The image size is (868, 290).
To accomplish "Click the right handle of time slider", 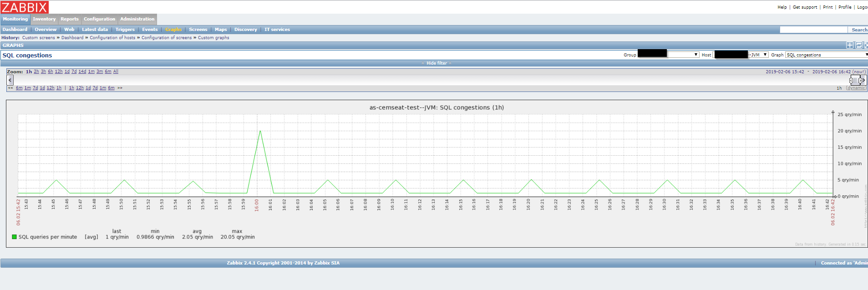I will [859, 80].
